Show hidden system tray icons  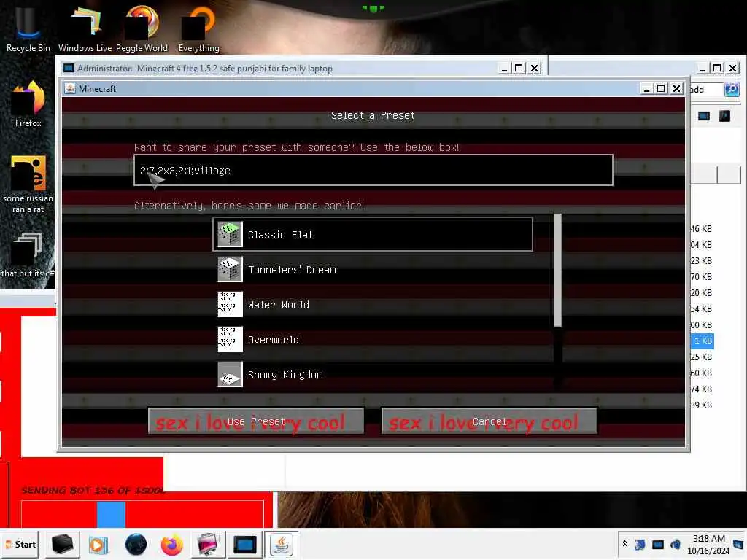pyautogui.click(x=624, y=544)
